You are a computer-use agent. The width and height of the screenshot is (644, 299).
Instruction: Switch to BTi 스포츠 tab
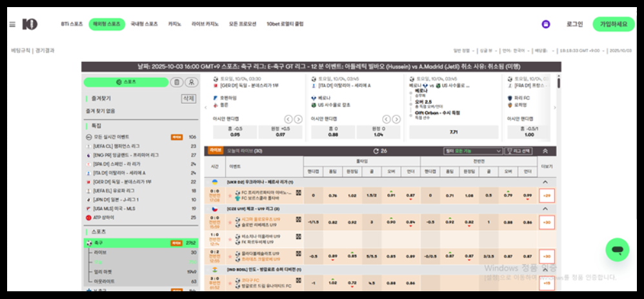pos(72,24)
